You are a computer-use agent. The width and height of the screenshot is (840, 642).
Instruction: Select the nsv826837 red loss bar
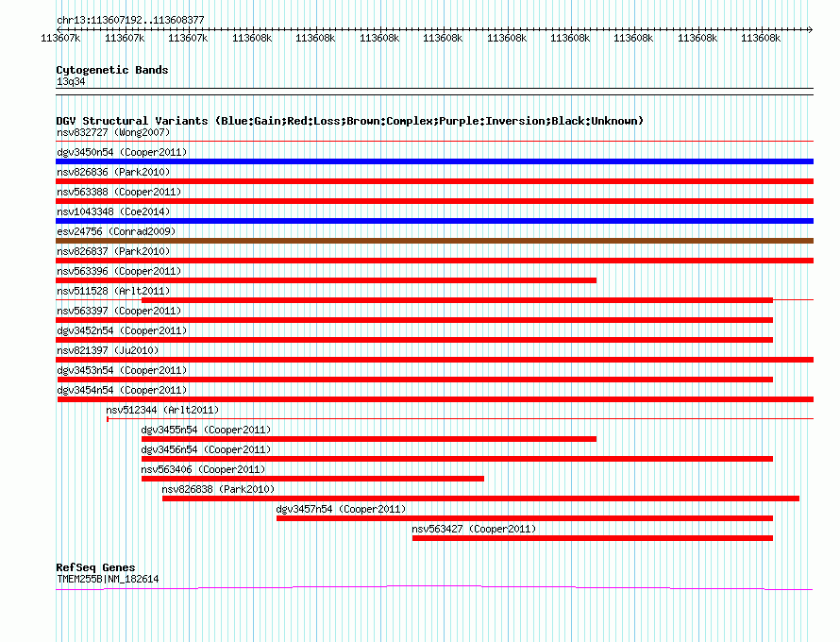(434, 261)
